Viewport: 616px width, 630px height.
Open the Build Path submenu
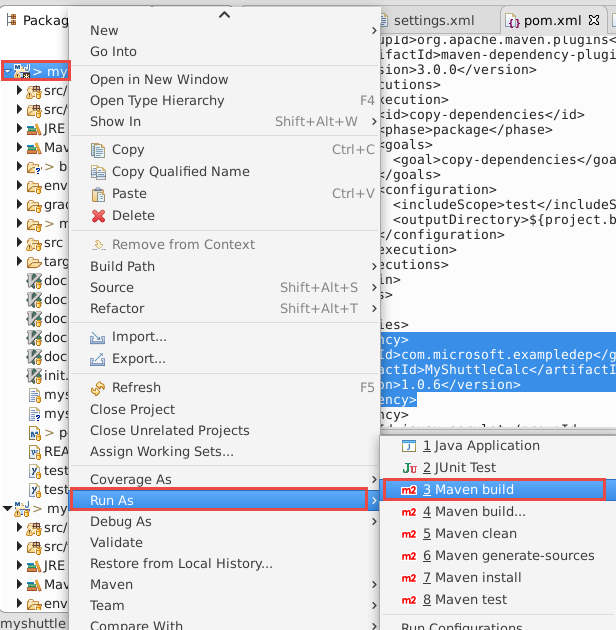pyautogui.click(x=225, y=266)
